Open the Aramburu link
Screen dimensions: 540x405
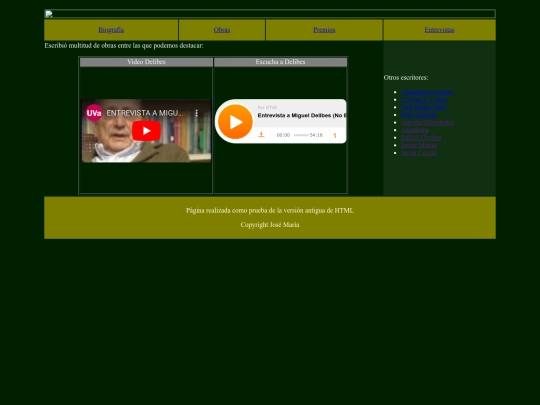click(414, 130)
